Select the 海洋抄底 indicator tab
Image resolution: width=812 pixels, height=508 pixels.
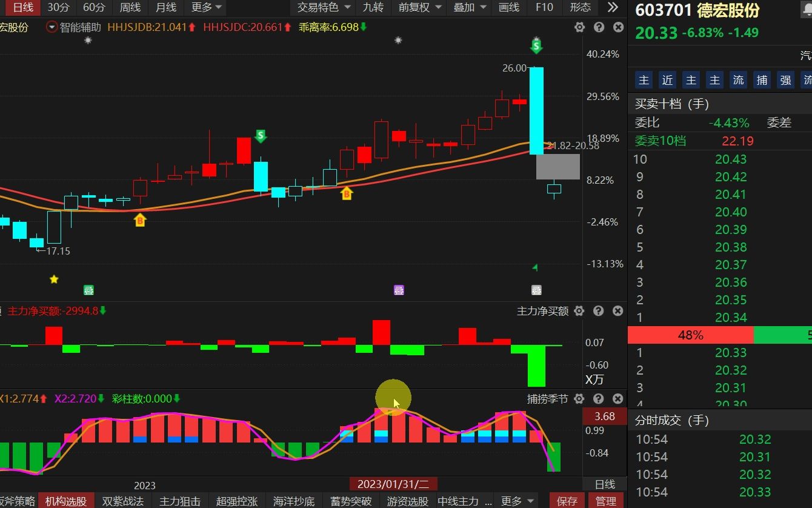294,501
